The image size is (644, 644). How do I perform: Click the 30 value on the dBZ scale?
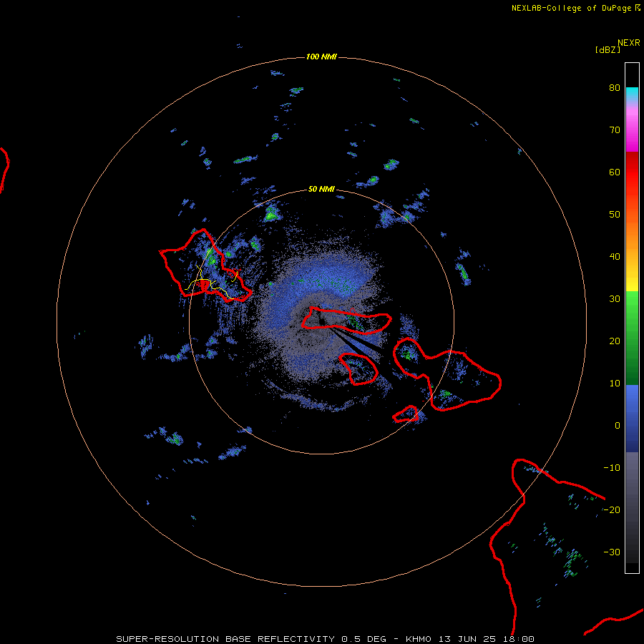[x=615, y=298]
